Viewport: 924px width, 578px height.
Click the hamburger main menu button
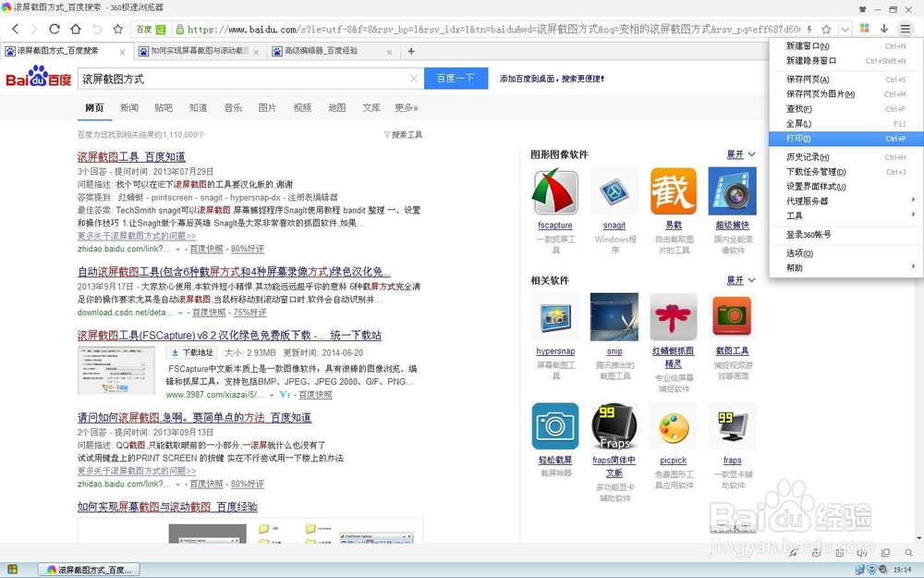(906, 29)
